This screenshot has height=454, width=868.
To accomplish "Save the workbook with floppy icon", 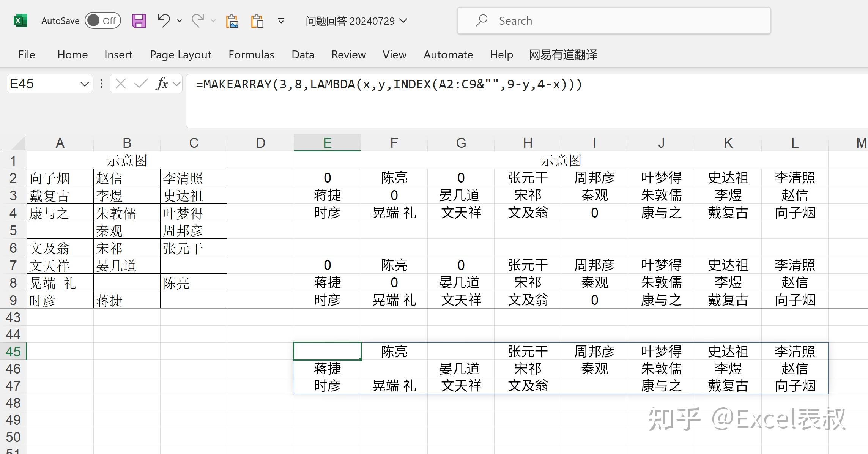I will pyautogui.click(x=139, y=20).
